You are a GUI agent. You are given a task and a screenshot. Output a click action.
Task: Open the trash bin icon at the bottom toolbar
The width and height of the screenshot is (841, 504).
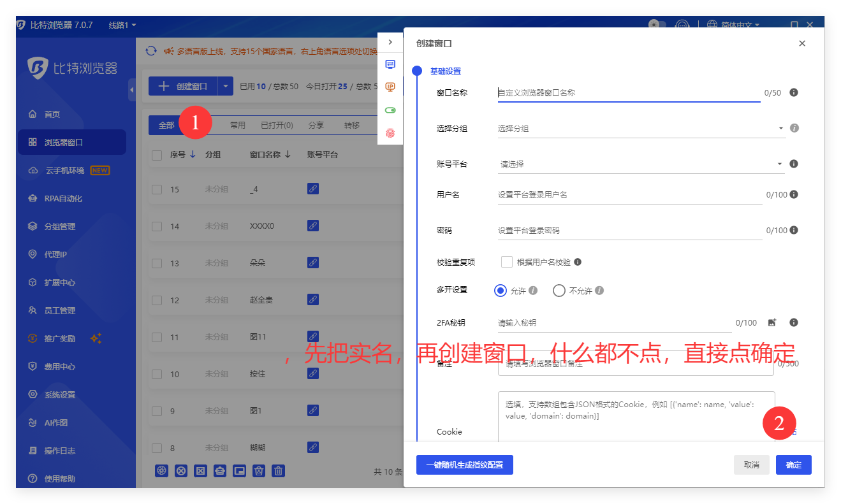pyautogui.click(x=279, y=470)
